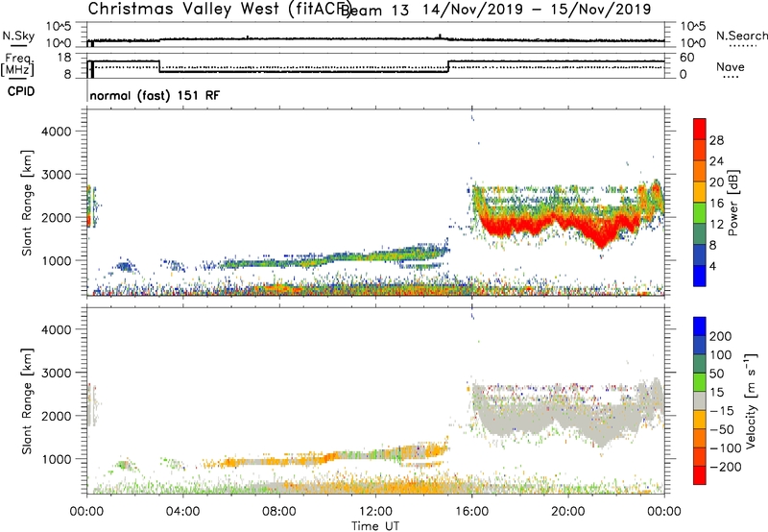Viewport: 768px width, 532px height.
Task: Click the 'CPID' label
Action: coord(21,91)
